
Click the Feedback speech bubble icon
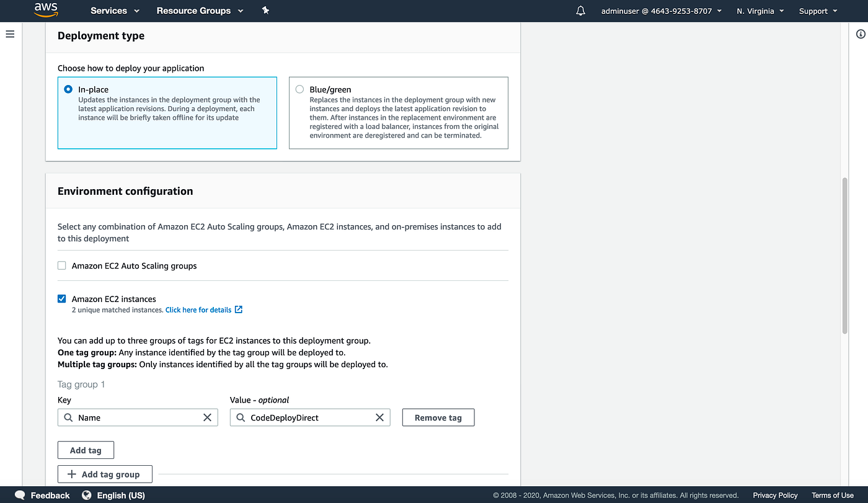click(x=19, y=495)
